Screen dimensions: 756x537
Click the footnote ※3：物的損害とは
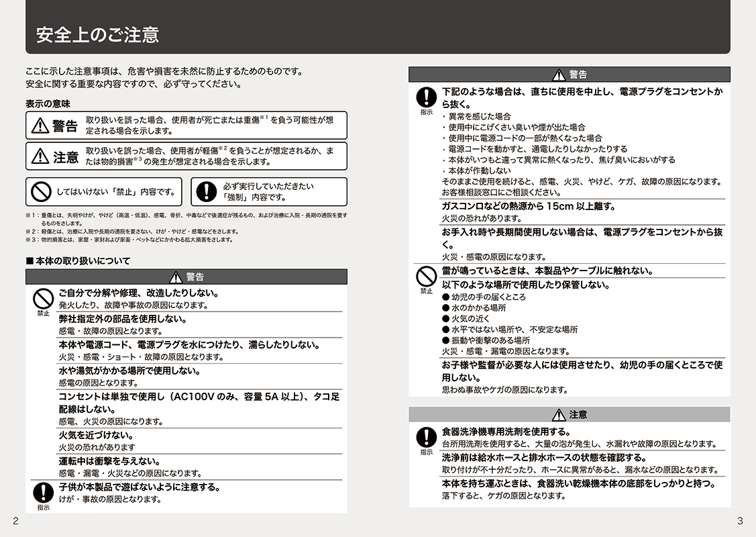pos(129,240)
